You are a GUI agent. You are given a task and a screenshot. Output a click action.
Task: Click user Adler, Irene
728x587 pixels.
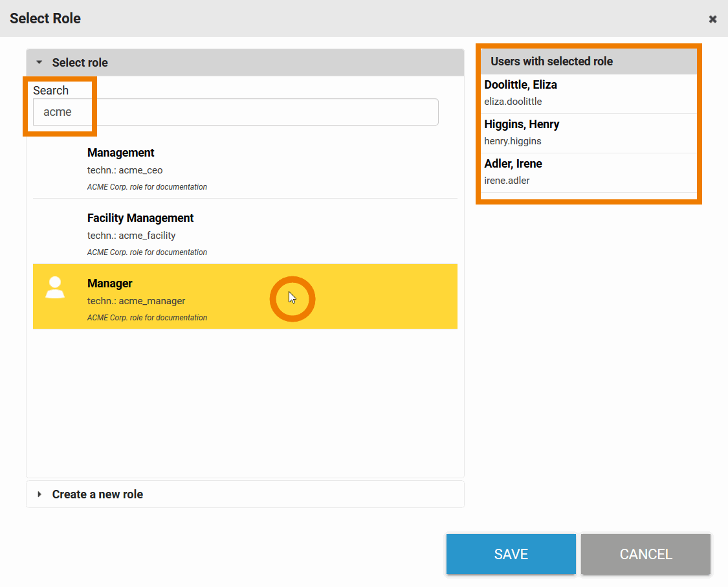tap(513, 164)
